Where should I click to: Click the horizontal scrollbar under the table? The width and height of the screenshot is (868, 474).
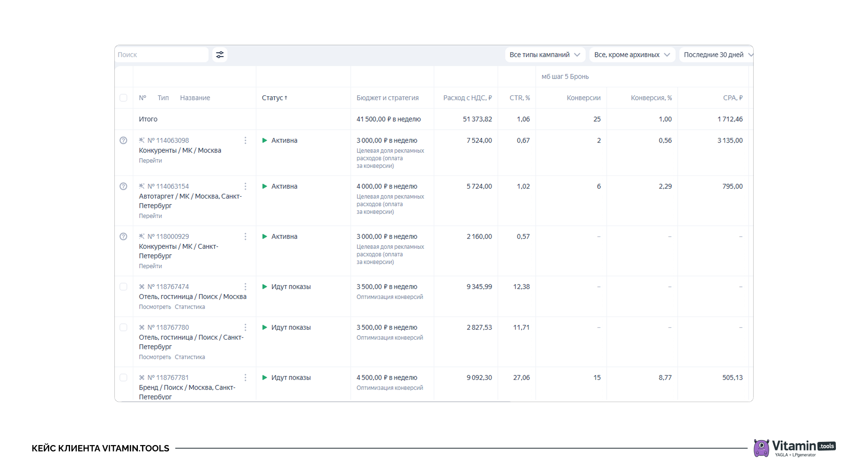(316, 401)
